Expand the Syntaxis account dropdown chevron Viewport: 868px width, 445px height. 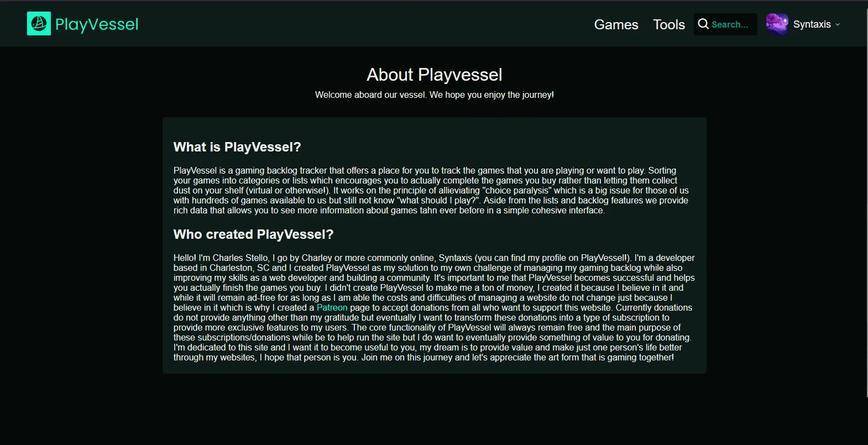[838, 25]
